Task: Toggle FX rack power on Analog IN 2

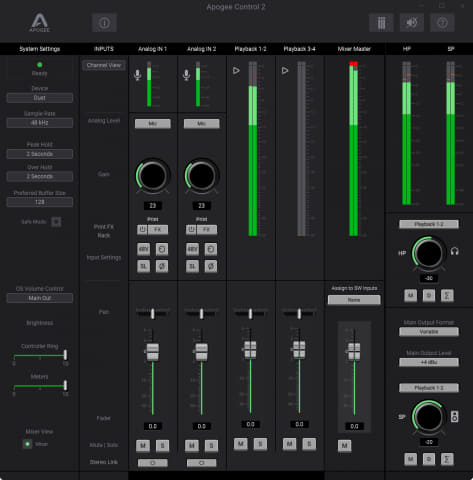Action: point(191,229)
